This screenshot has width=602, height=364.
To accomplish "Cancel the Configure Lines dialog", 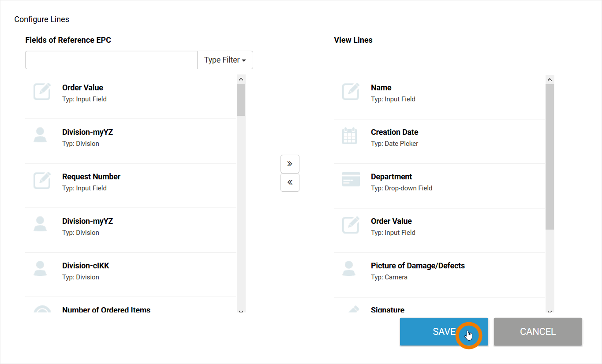I will point(538,331).
